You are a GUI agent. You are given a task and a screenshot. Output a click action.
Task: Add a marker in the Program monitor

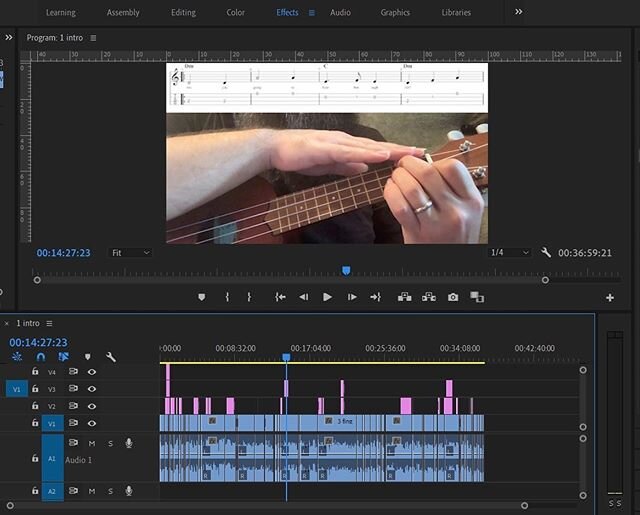click(202, 297)
